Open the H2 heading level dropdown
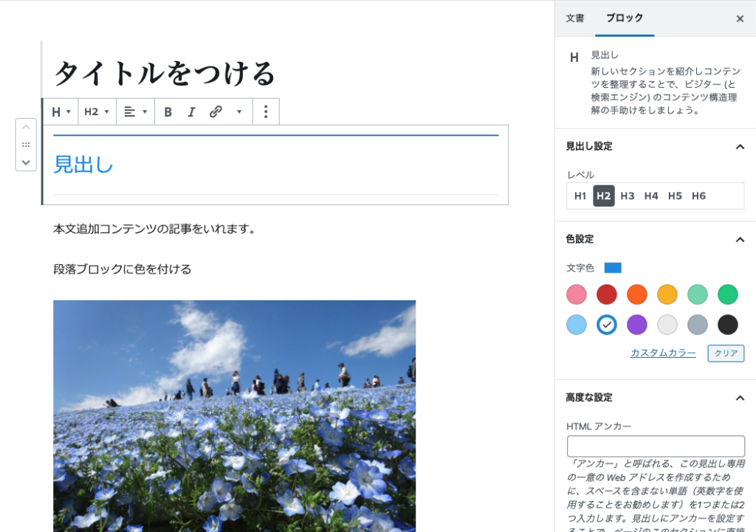The width and height of the screenshot is (756, 532). 97,112
